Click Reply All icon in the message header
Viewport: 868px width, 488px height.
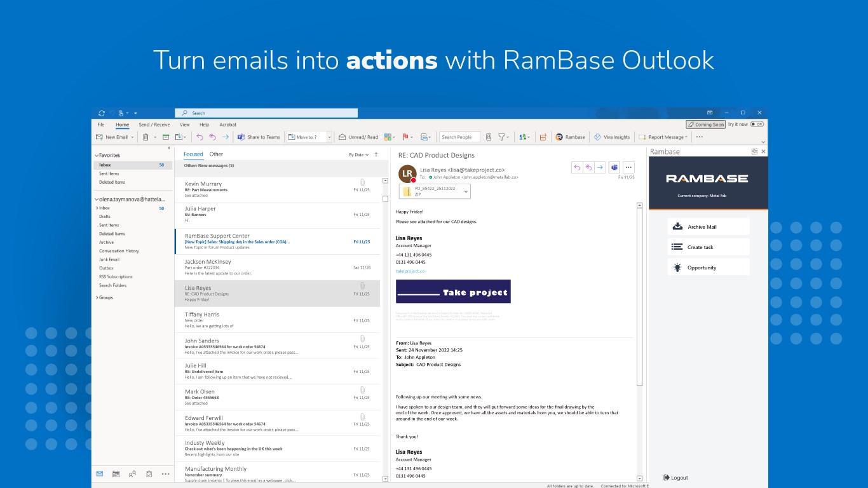(588, 167)
